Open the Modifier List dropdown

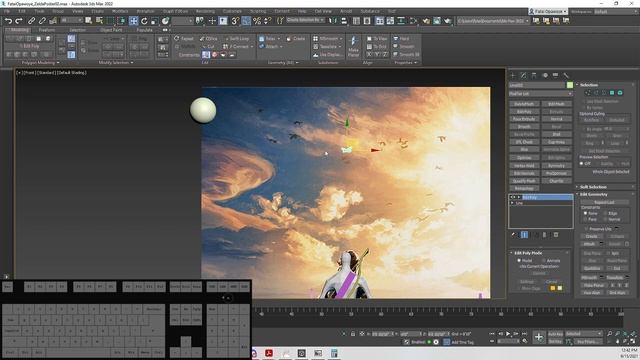click(x=540, y=93)
